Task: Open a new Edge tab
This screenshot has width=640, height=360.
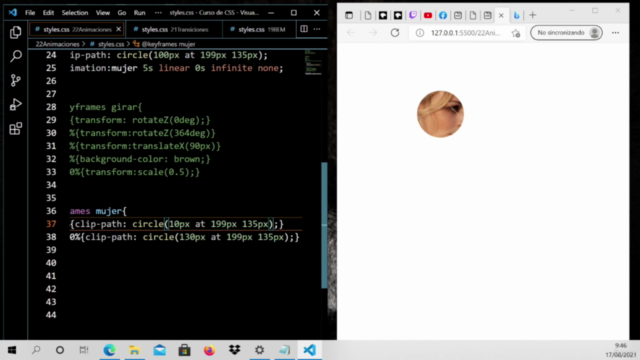Action: coord(533,16)
